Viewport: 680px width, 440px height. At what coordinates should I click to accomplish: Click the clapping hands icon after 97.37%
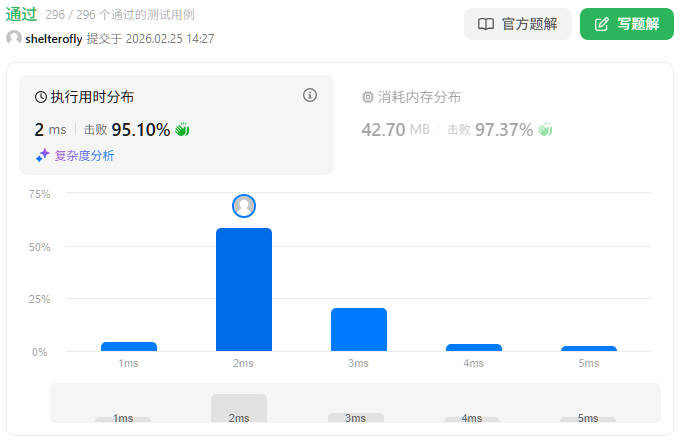545,129
